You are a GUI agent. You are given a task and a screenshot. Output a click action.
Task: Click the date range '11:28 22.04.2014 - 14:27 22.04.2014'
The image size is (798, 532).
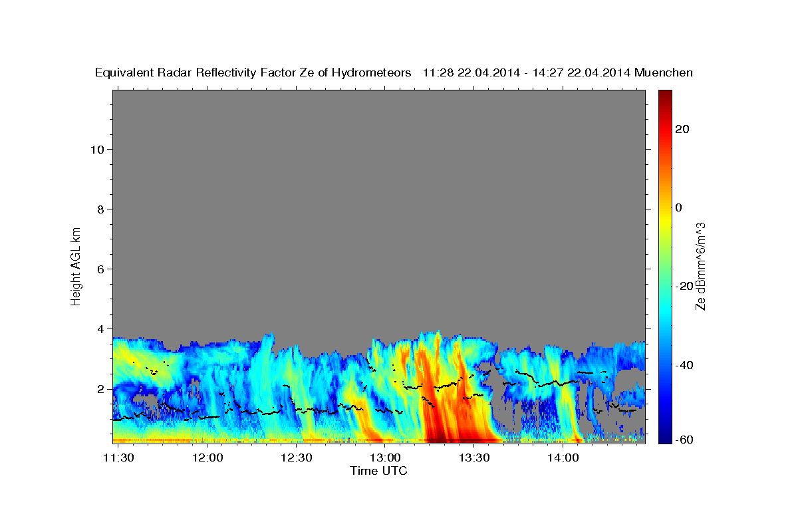pos(526,72)
